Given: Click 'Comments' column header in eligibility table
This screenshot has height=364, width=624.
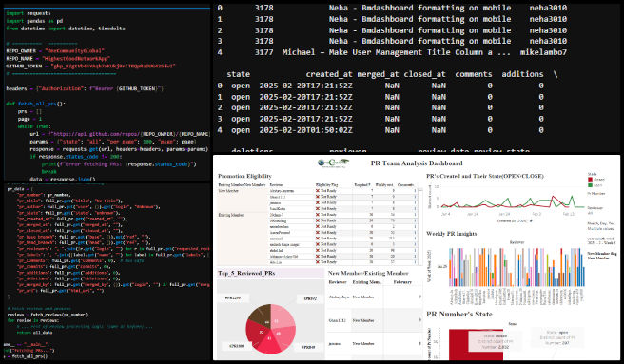Looking at the screenshot, I should tap(405, 185).
